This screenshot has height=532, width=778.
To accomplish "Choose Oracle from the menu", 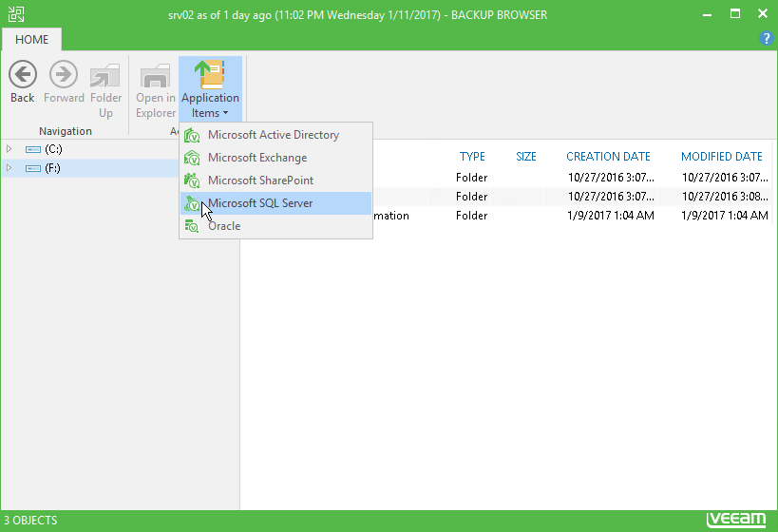I will [x=275, y=226].
